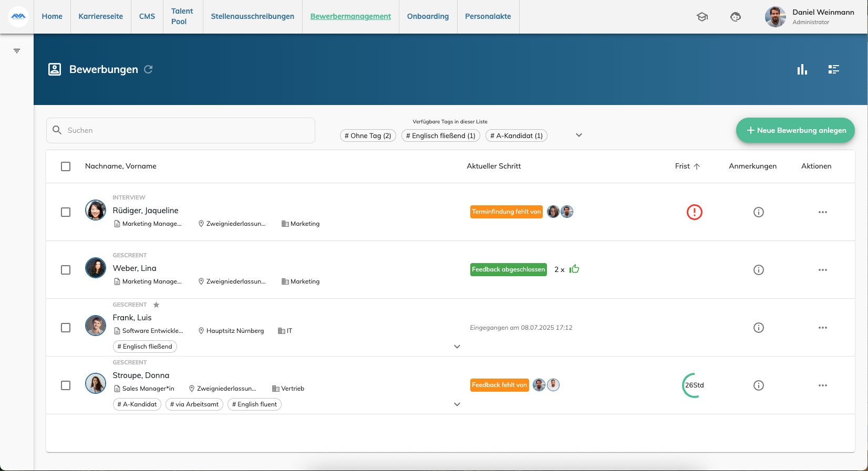Click Neue Bewerbung anlegen button
The width and height of the screenshot is (868, 471).
795,130
